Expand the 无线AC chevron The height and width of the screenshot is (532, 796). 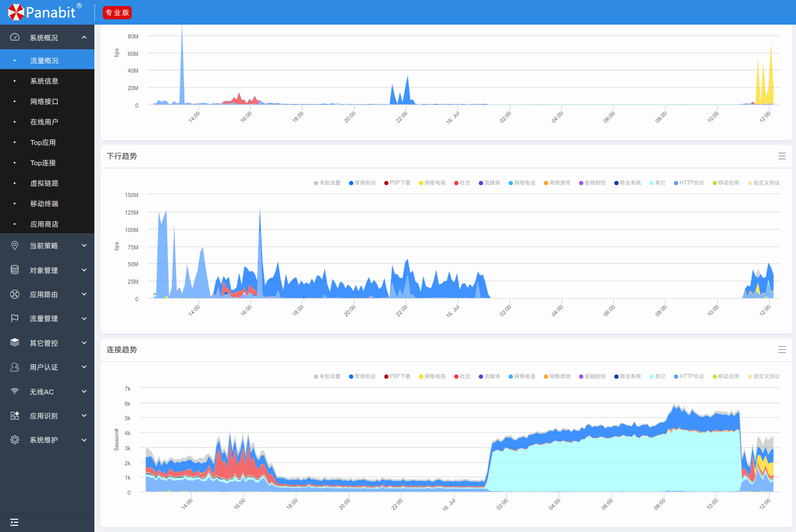point(84,391)
